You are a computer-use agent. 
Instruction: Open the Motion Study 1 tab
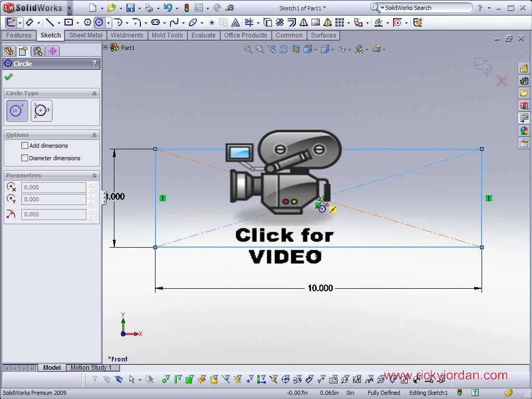(92, 368)
